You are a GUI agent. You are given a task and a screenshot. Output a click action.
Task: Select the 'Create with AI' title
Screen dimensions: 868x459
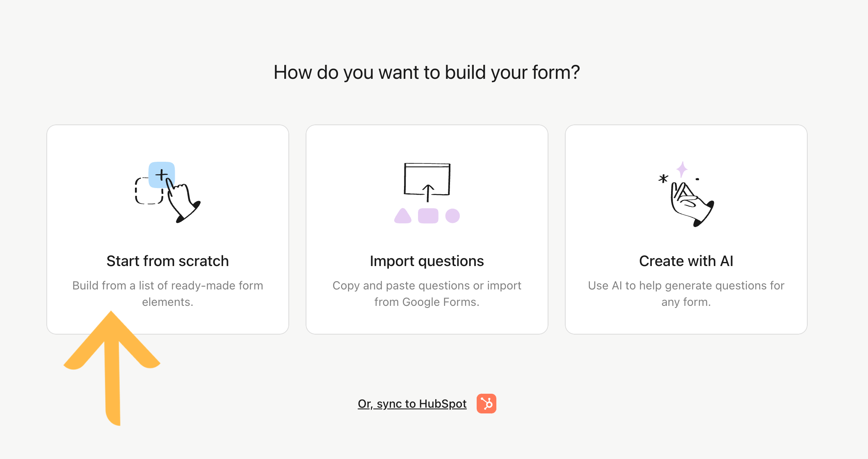pos(686,261)
